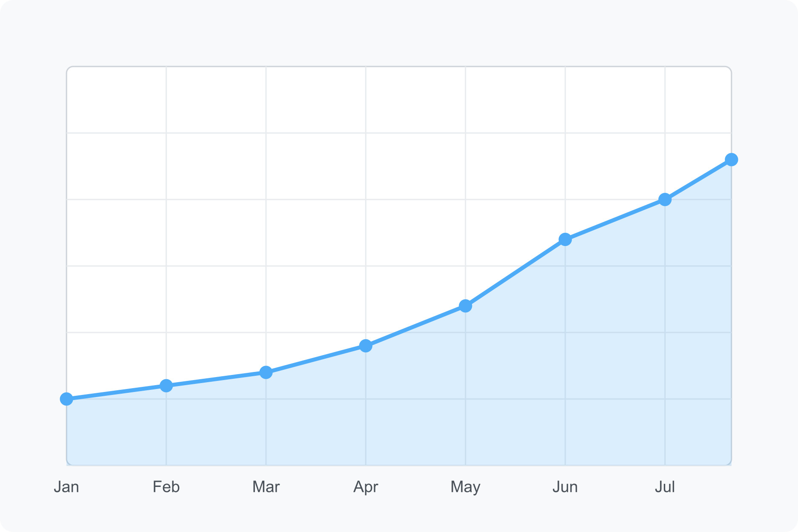
Task: Click line segment between Apr and May points
Action: pyautogui.click(x=415, y=326)
